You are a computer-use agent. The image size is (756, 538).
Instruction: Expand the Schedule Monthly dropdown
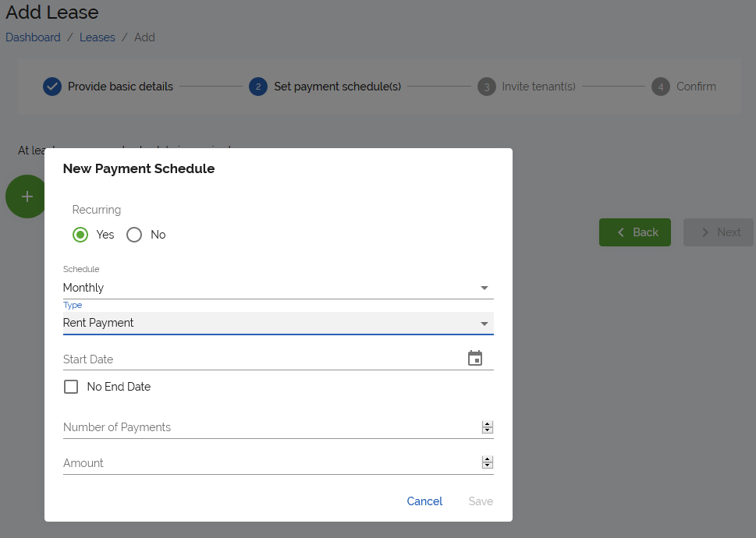(278, 288)
